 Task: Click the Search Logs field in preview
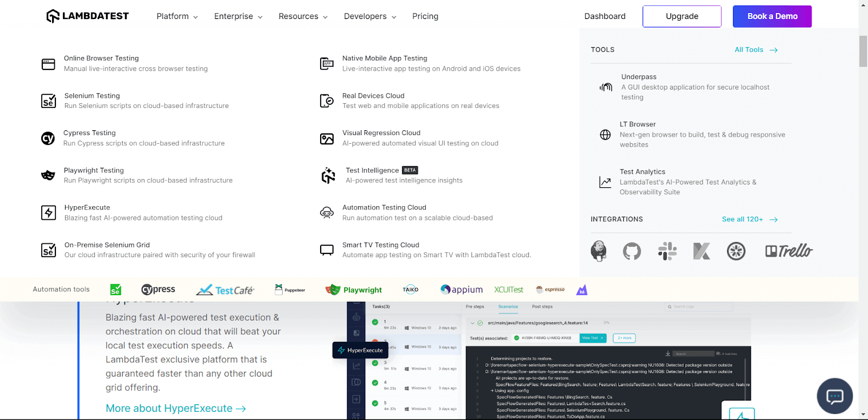click(699, 307)
